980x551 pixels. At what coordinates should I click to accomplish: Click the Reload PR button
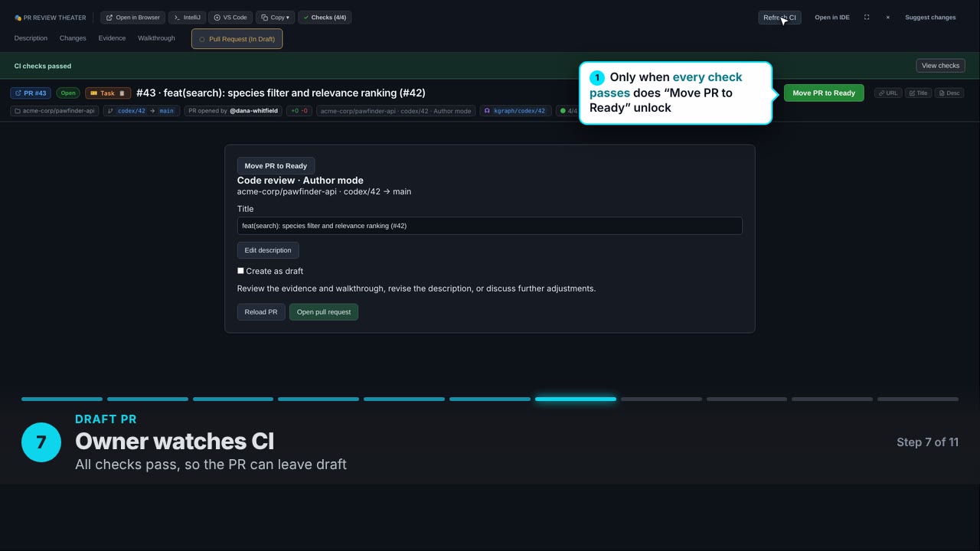261,312
